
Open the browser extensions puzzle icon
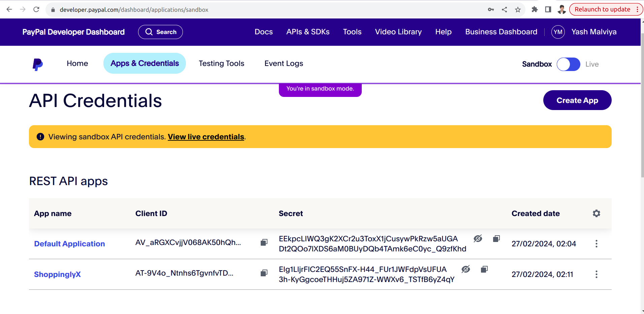[x=535, y=9]
